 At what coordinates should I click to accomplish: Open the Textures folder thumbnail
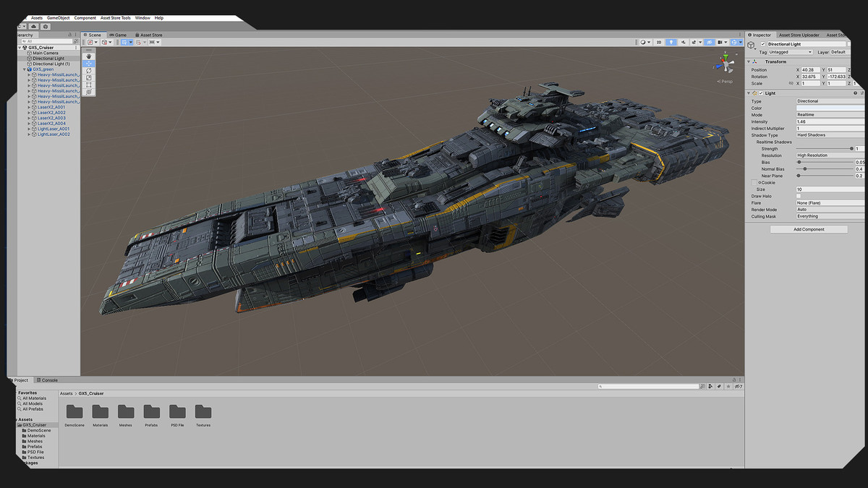coord(203,412)
